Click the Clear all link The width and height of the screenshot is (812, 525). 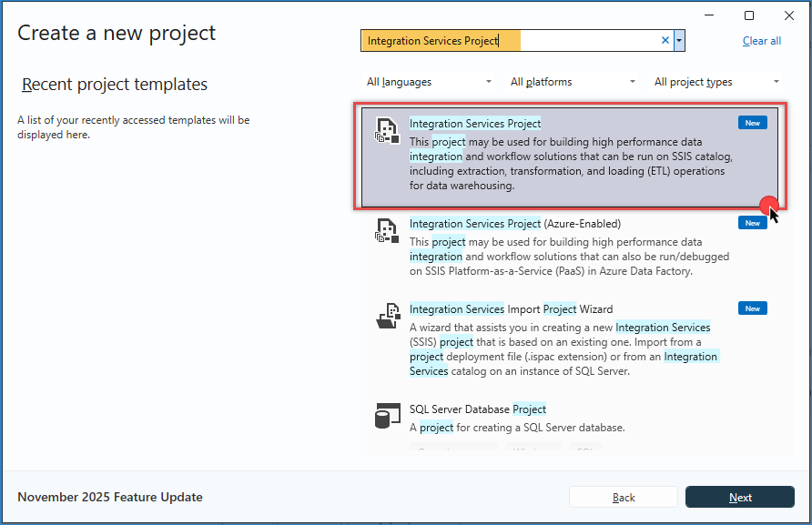click(x=761, y=40)
